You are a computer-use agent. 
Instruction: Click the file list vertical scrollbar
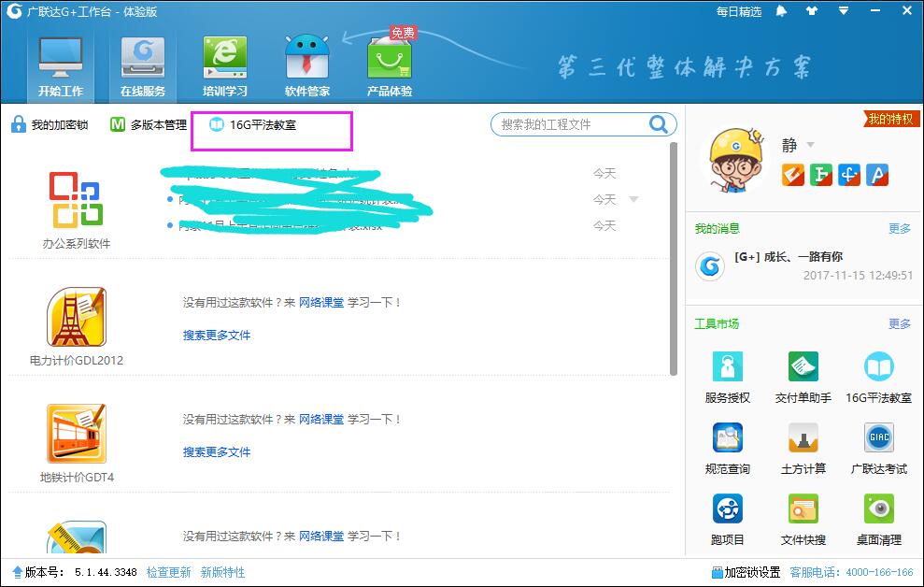click(674, 258)
